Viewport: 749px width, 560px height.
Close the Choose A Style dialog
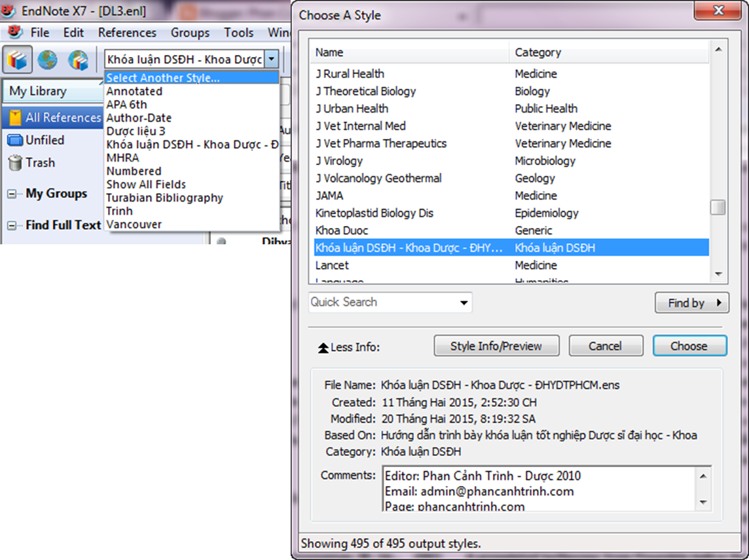tap(718, 10)
